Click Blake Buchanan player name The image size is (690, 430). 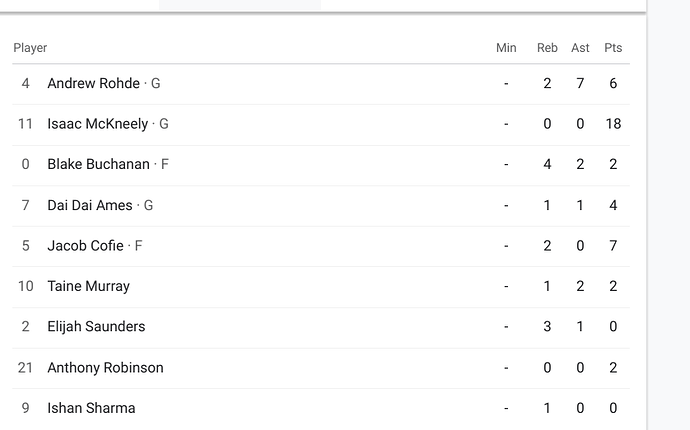98,164
